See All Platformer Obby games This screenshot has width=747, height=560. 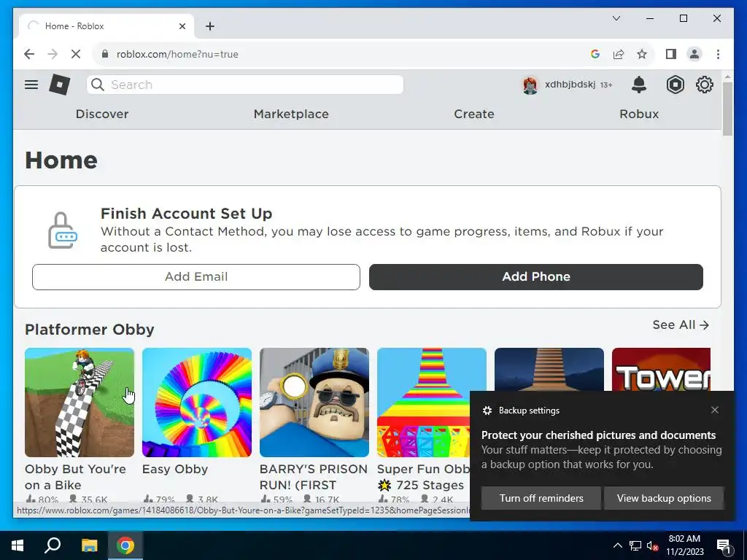pos(681,324)
